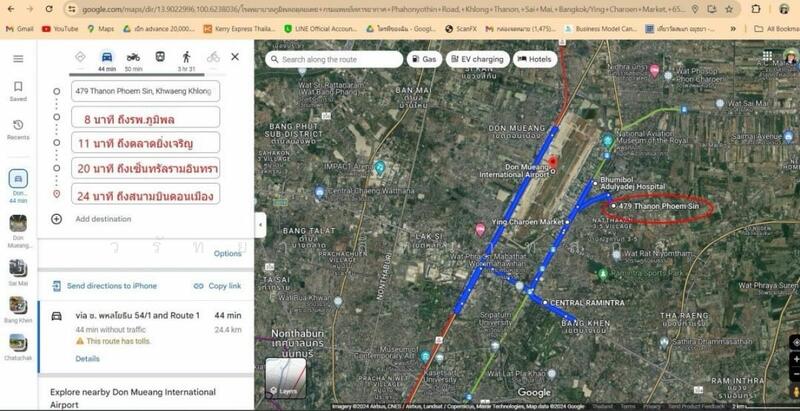Expand route Details
Screen dimensions: 800x411
(87, 358)
